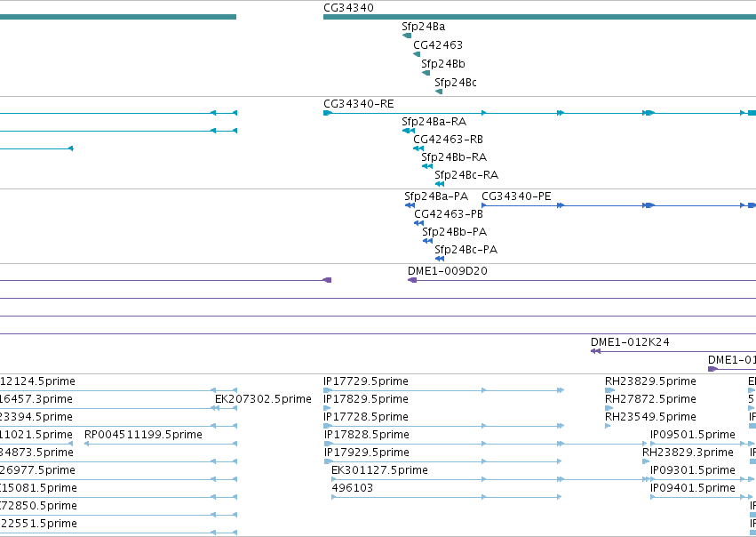Click the Sfp24Bb-PA protein label
The image size is (756, 537).
[x=455, y=232]
